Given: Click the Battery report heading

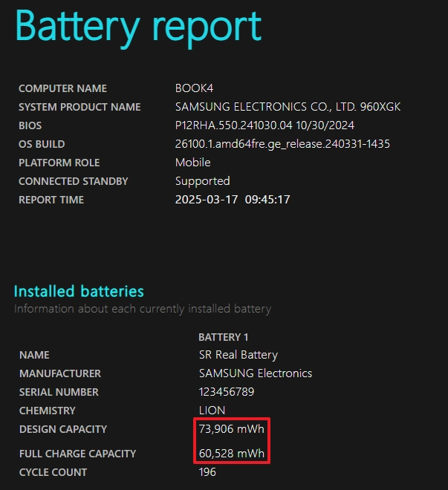Looking at the screenshot, I should click(x=138, y=27).
